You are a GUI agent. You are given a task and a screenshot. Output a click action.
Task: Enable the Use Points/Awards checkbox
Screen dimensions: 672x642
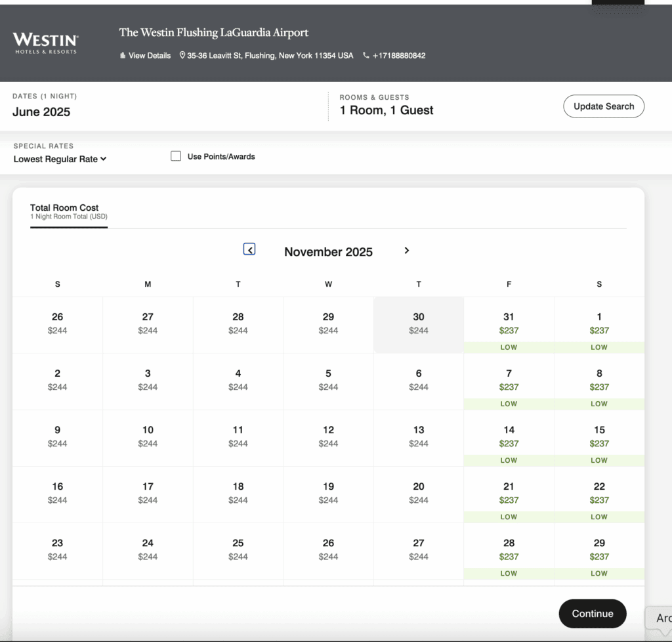coord(176,156)
